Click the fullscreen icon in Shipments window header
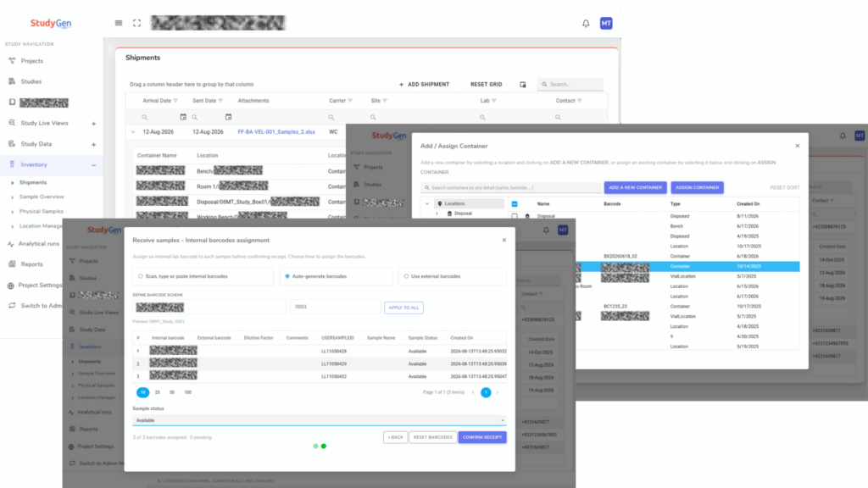Screen dimensions: 868x488 136,23
